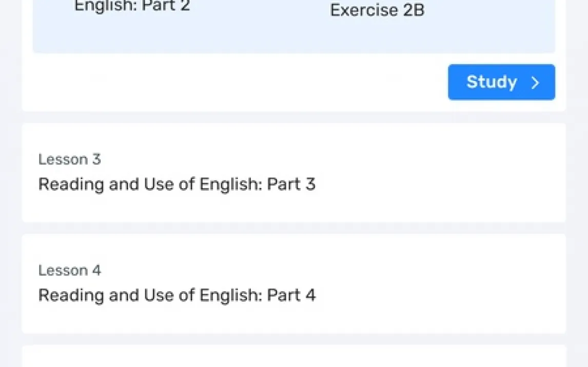Open the Lesson 4 card
This screenshot has height=367, width=588.
coord(293,283)
